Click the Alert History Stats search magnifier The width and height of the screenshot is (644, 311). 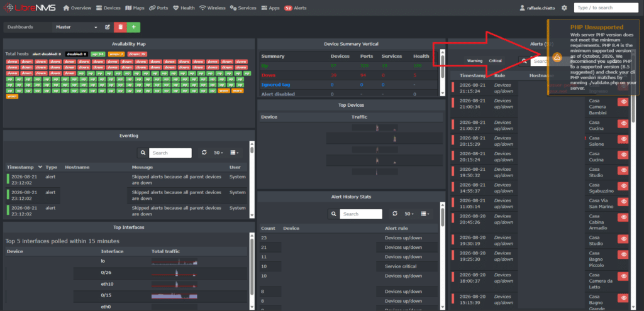pos(333,214)
